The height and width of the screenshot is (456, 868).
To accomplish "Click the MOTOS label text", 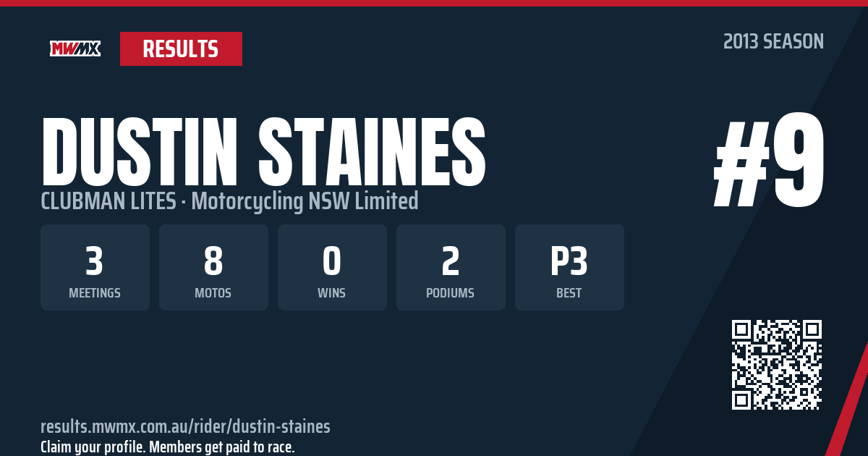I will tap(213, 293).
